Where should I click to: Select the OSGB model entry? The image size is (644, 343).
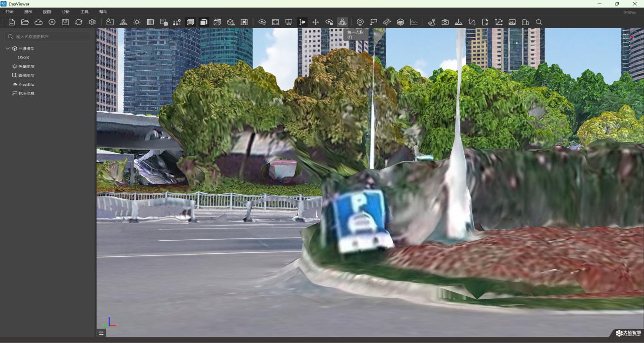(x=23, y=57)
